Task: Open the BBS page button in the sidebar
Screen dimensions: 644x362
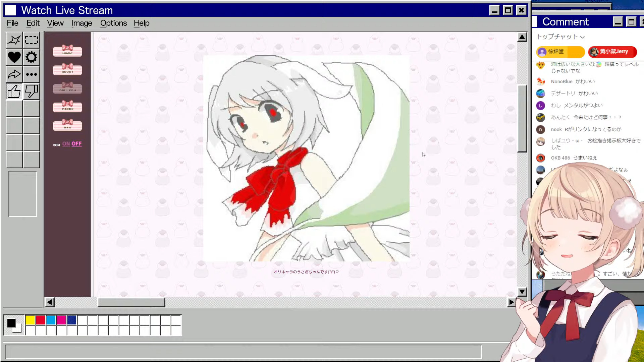Action: click(x=67, y=125)
